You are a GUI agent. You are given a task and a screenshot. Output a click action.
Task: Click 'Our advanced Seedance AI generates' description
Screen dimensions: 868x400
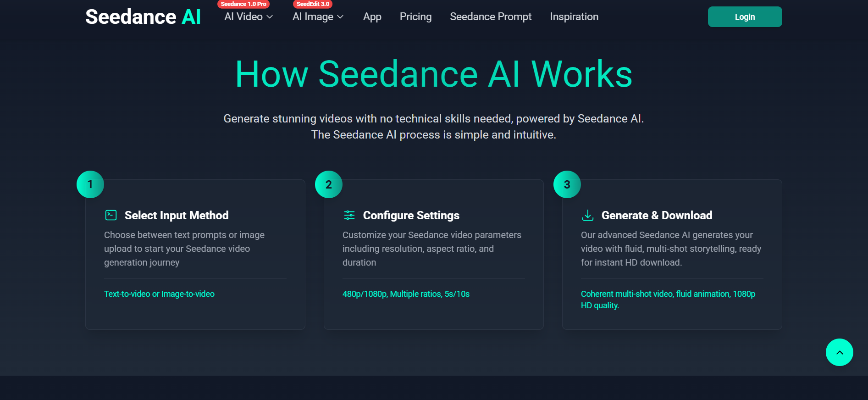coord(671,249)
